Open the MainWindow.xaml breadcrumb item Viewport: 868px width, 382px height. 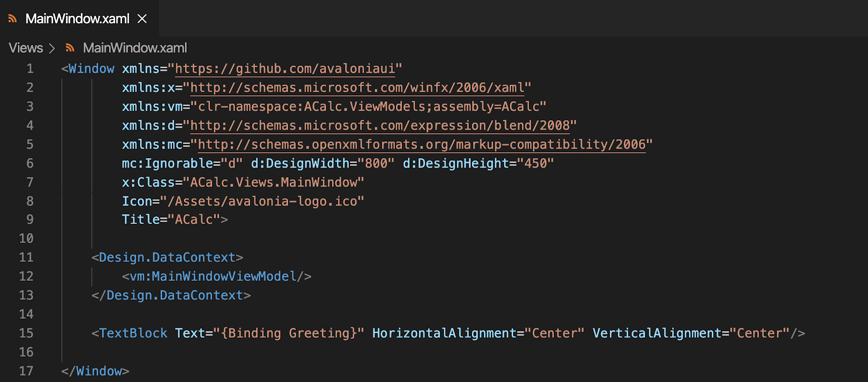pos(135,48)
